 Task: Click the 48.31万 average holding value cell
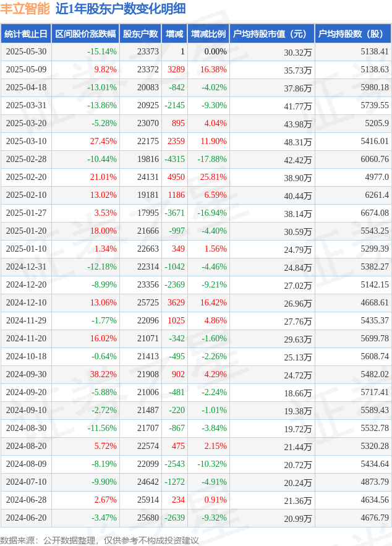pyautogui.click(x=272, y=142)
